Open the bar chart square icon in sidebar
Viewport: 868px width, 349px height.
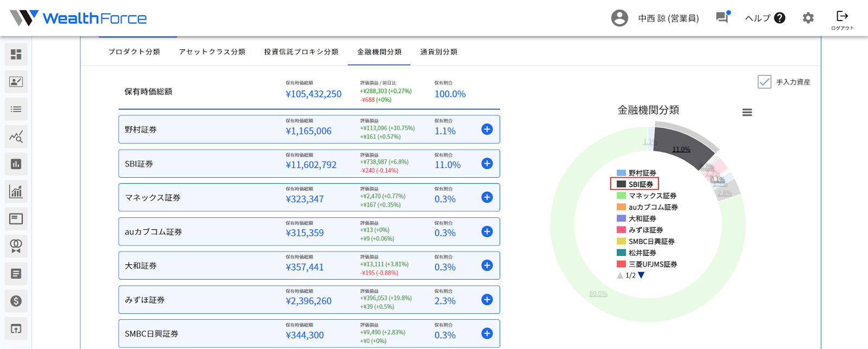16,164
